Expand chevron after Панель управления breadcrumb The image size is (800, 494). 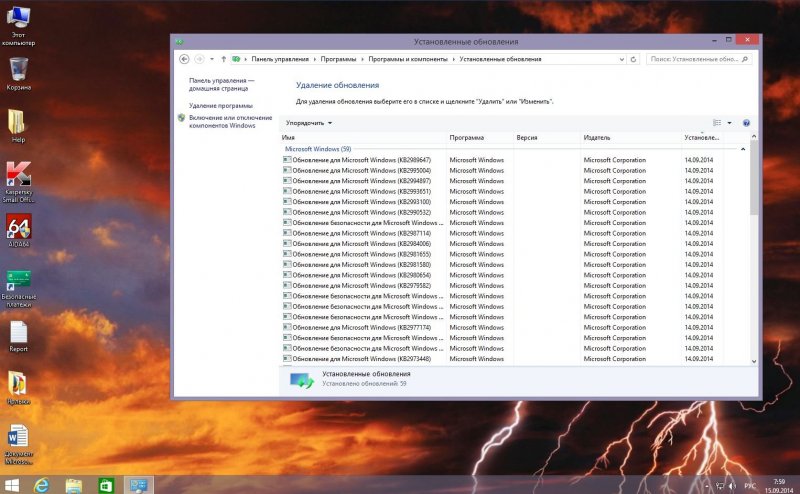[315, 59]
